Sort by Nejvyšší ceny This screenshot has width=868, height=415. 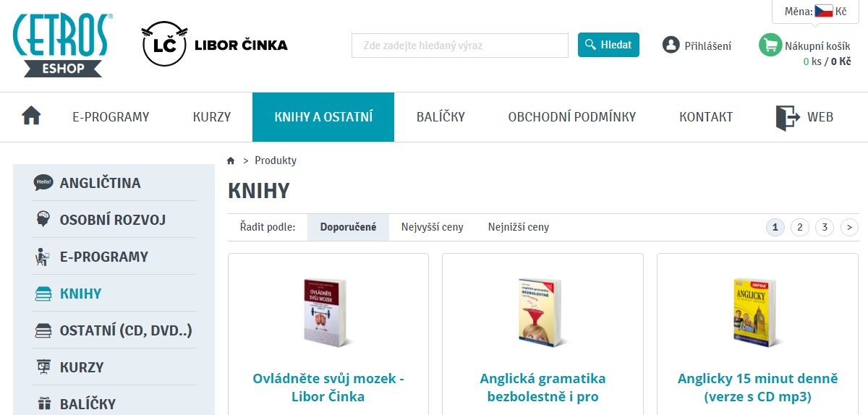point(433,227)
